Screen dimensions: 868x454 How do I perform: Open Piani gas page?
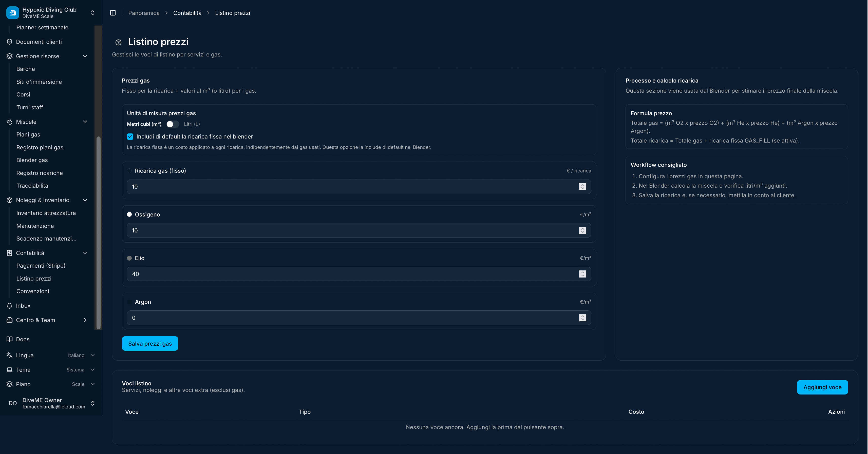pos(28,134)
